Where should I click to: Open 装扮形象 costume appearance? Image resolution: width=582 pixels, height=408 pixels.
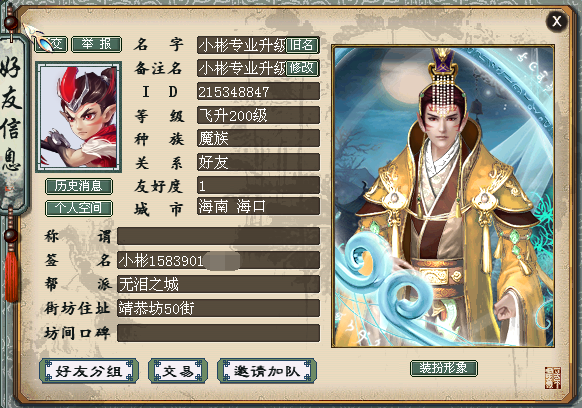(x=444, y=368)
